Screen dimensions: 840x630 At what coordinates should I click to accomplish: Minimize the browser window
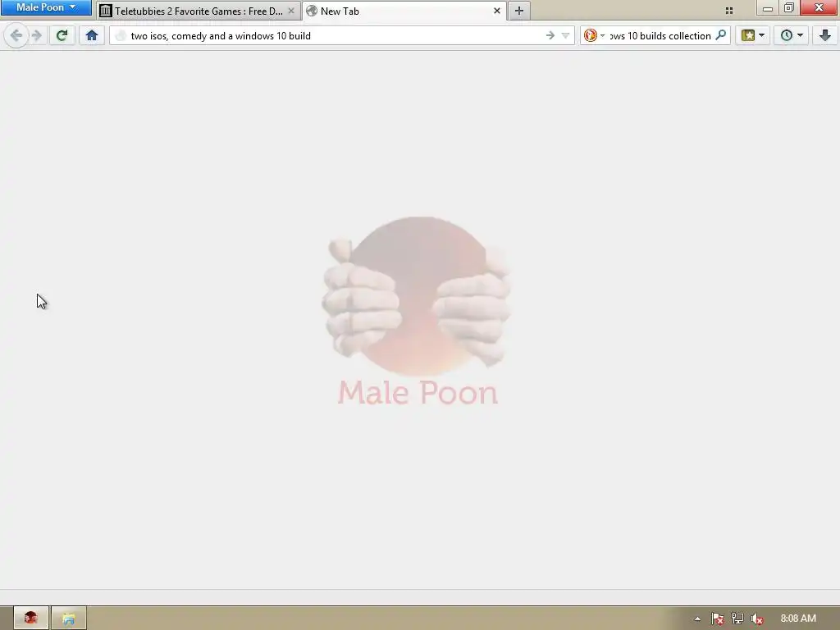(768, 7)
